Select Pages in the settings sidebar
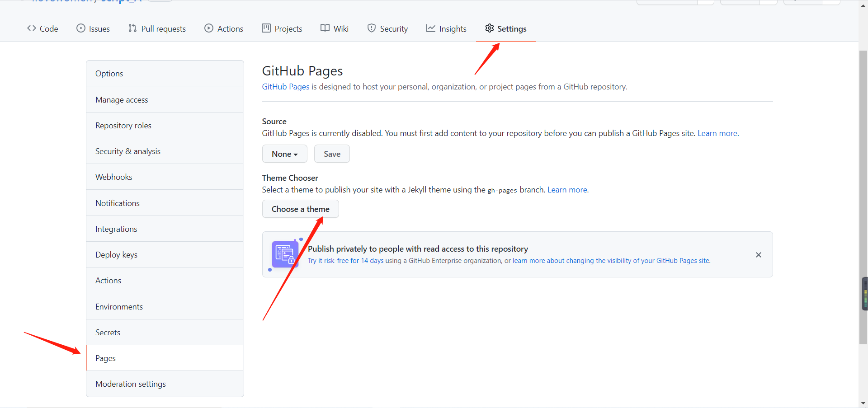868x408 pixels. click(x=105, y=357)
